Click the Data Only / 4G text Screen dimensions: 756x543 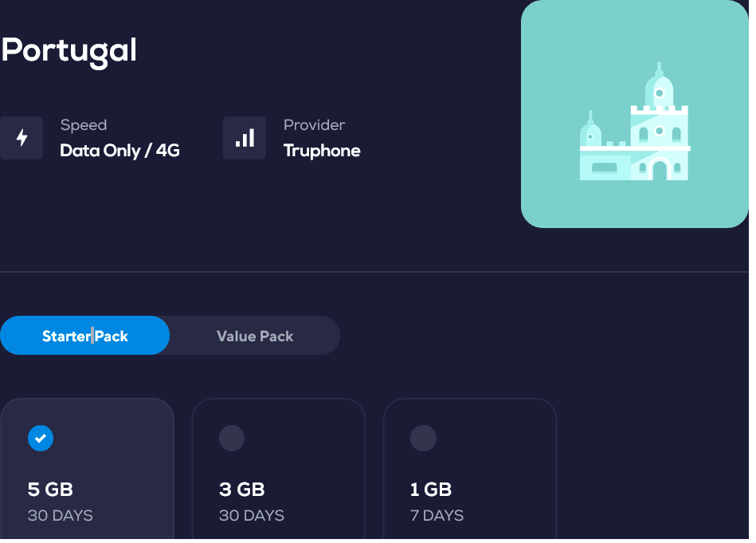click(119, 151)
